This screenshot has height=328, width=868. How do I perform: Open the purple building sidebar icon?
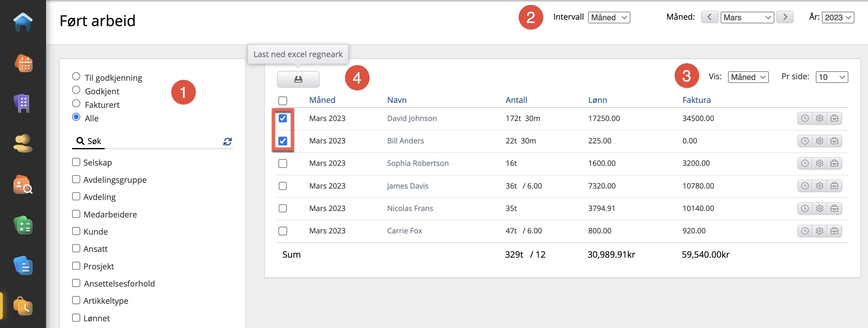click(23, 103)
